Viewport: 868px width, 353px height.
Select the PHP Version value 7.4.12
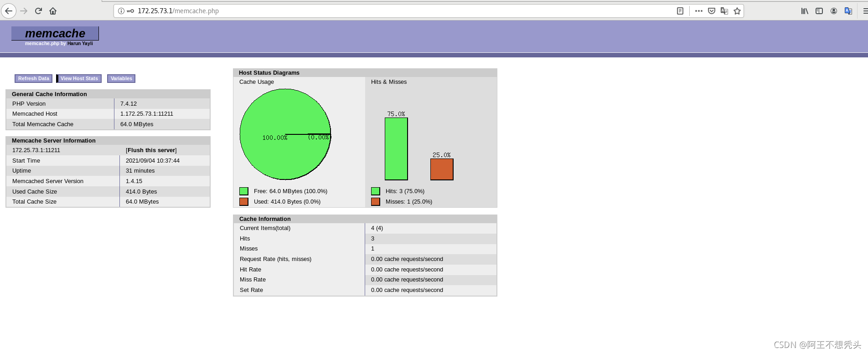[129, 104]
